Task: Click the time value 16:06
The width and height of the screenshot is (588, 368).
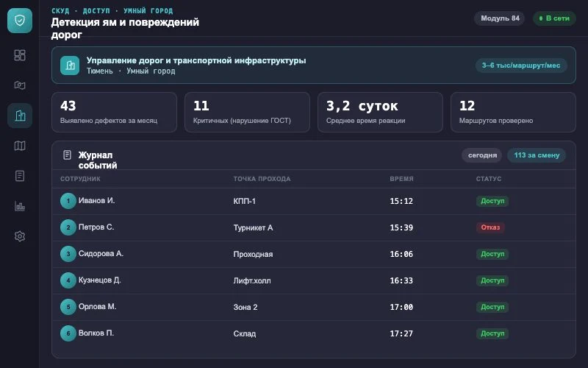Action: pos(401,254)
